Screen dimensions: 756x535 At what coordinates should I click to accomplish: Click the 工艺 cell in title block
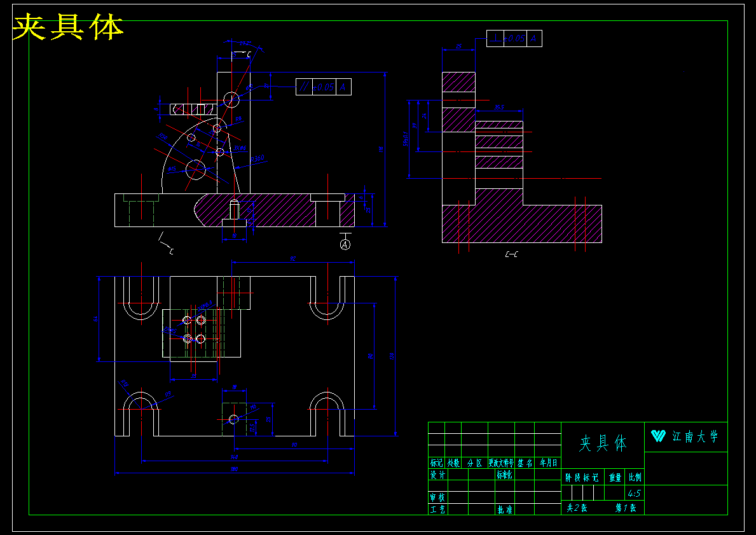tap(437, 509)
